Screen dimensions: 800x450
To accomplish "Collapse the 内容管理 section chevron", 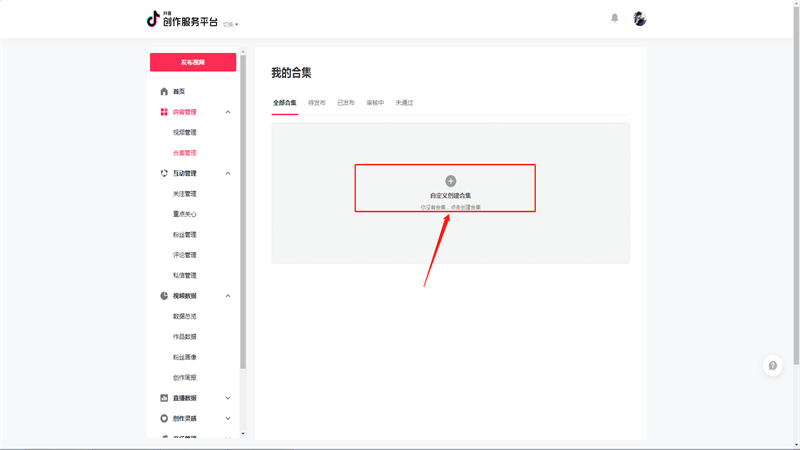I will [x=228, y=112].
